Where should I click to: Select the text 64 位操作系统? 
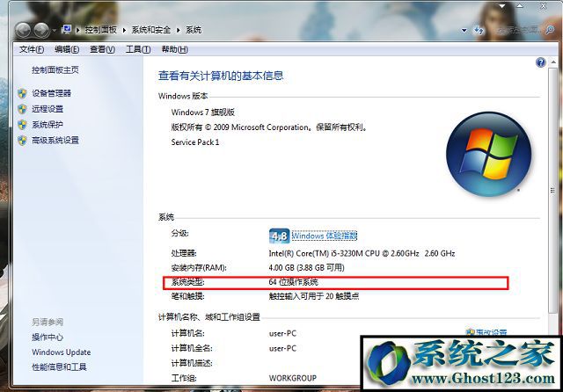(x=293, y=282)
